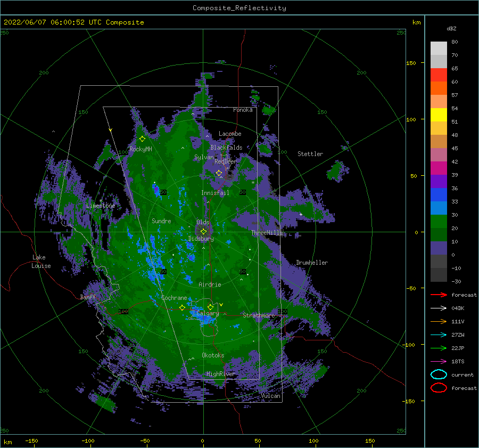
Task: Click the Okotoks label
Action: [x=213, y=355]
